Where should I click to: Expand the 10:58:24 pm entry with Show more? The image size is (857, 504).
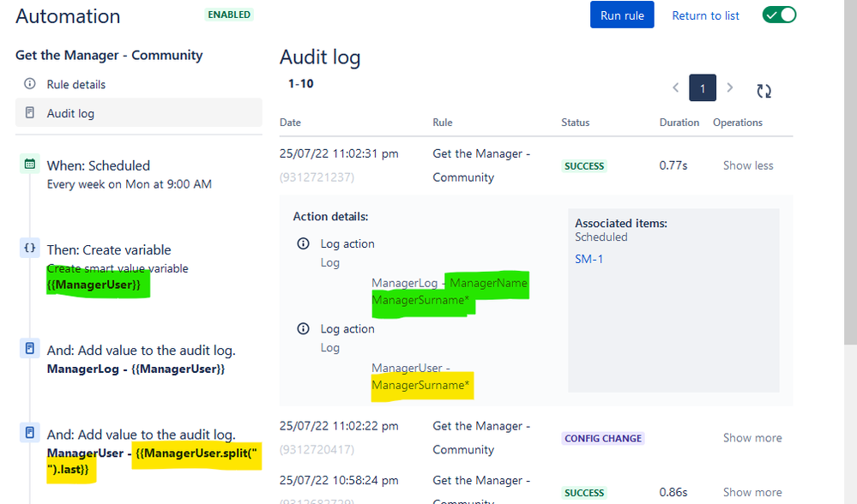coord(752,492)
